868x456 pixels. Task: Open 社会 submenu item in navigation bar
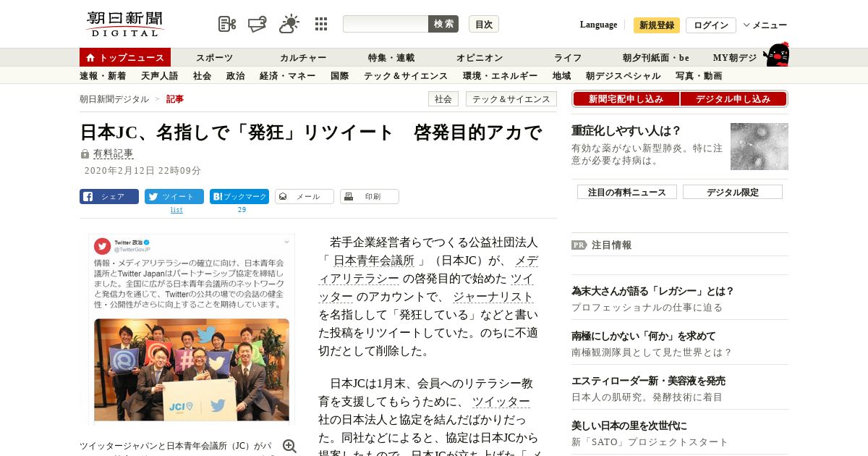202,75
